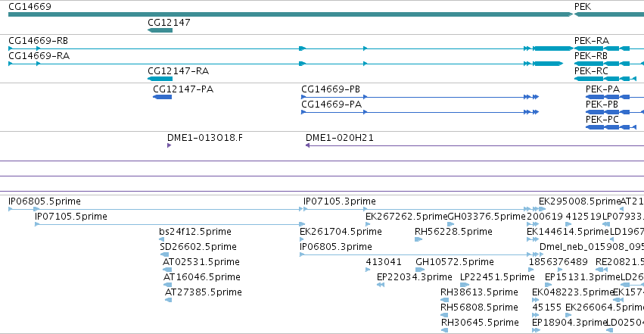The image size is (644, 334).
Task: Select the bs24f12.5prime EST arrow
Action: coord(161,239)
